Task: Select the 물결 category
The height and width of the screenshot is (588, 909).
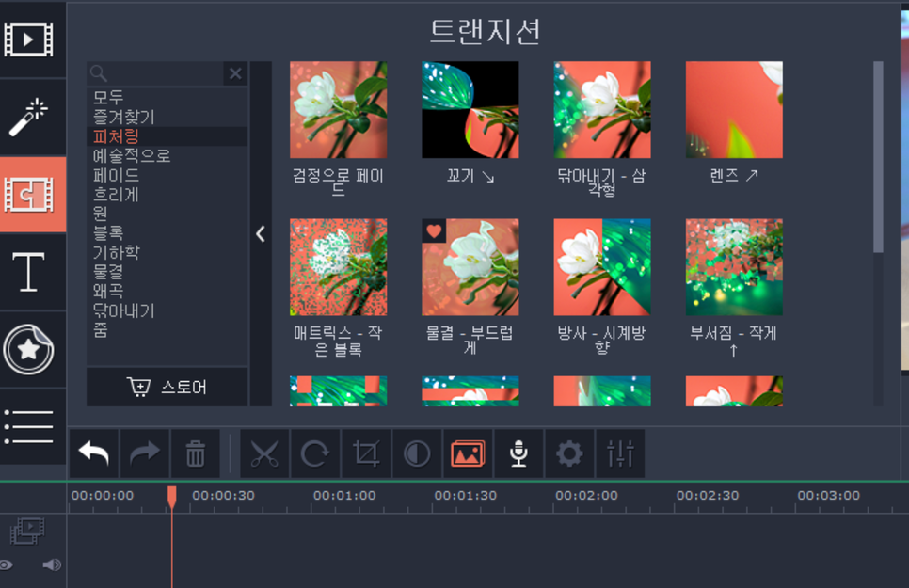Action: coord(167,271)
